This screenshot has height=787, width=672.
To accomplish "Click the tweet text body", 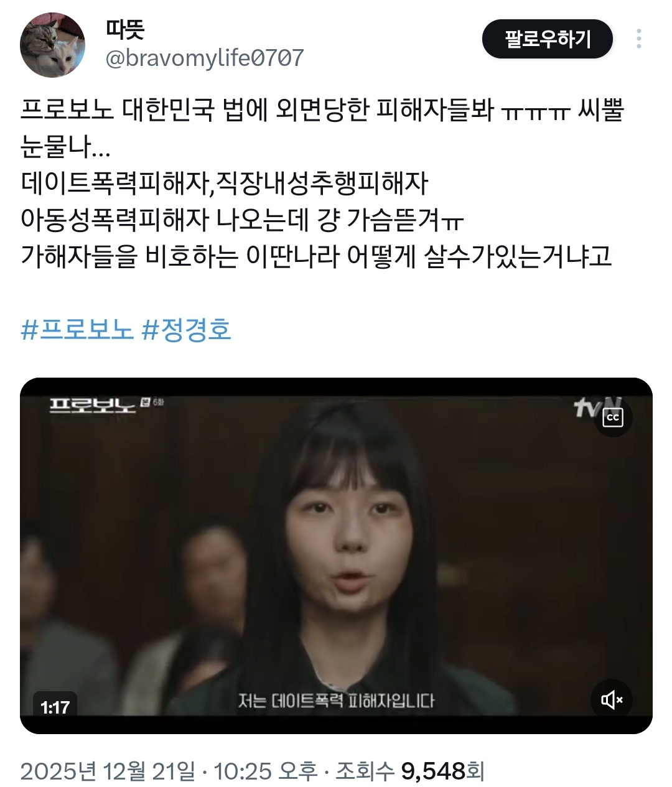I will [x=322, y=183].
